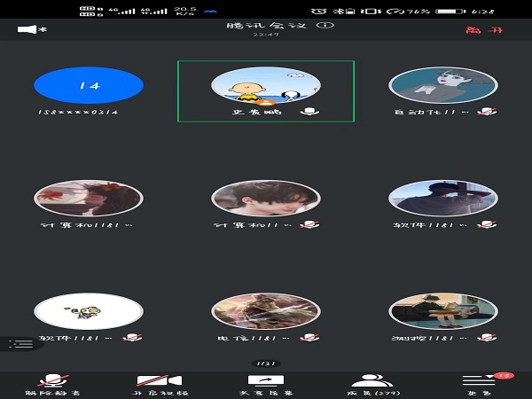Turn on camera with 开启视频
532x399 pixels.
(156, 381)
